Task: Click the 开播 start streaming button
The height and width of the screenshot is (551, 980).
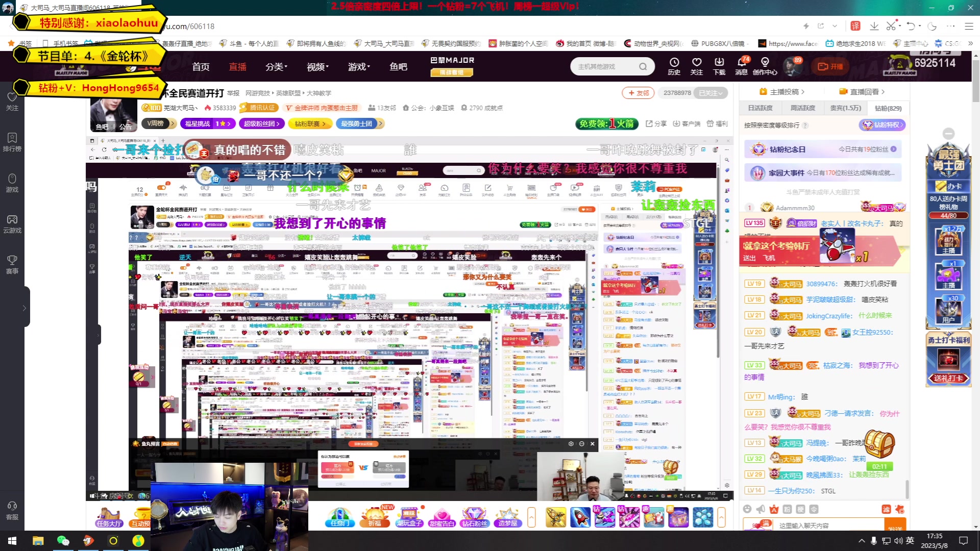Action: [830, 66]
